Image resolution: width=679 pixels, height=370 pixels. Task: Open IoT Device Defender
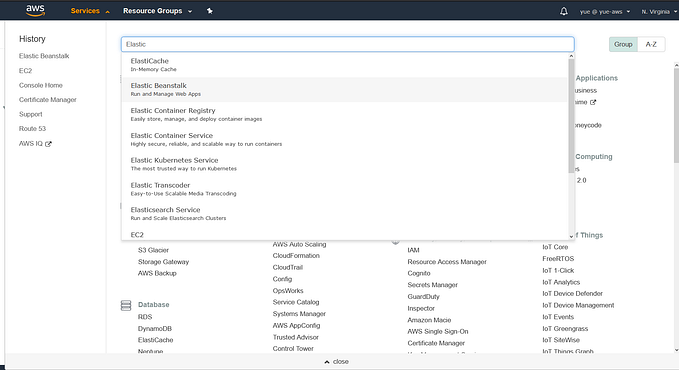572,293
